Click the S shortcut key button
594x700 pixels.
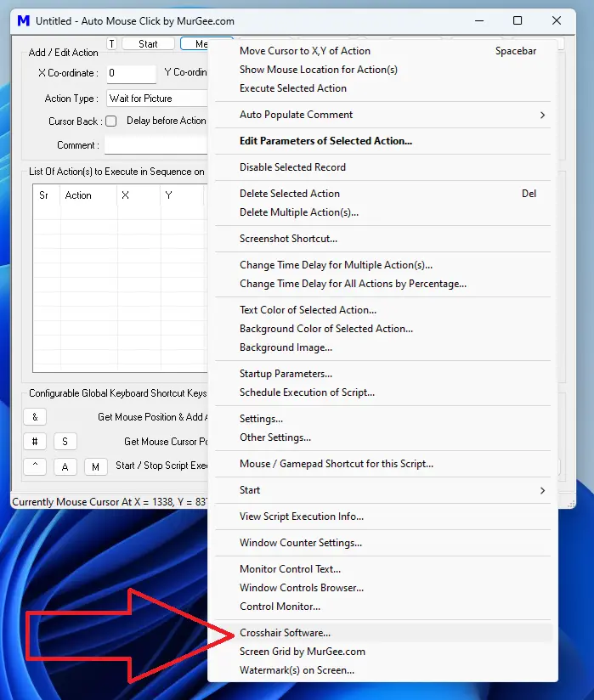tap(65, 442)
